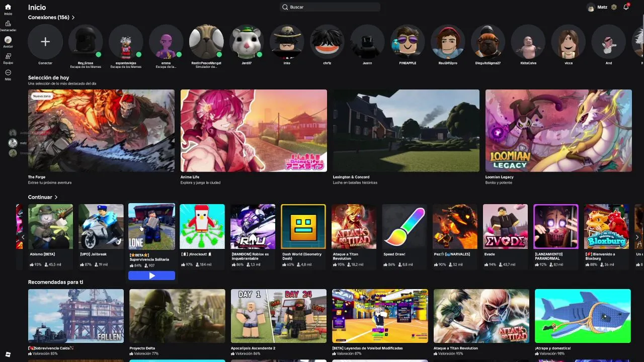The height and width of the screenshot is (362, 644).
Task: Click the Matz username in top bar
Action: coord(602,7)
